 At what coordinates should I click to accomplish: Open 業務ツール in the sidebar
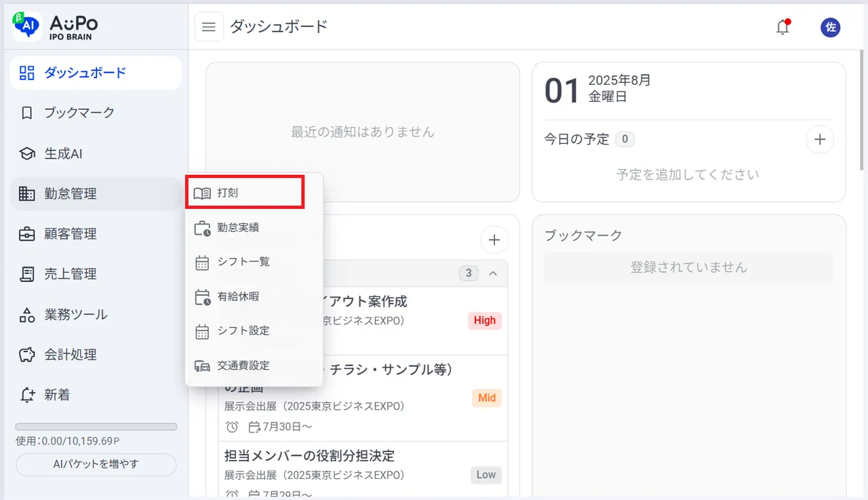(96, 315)
